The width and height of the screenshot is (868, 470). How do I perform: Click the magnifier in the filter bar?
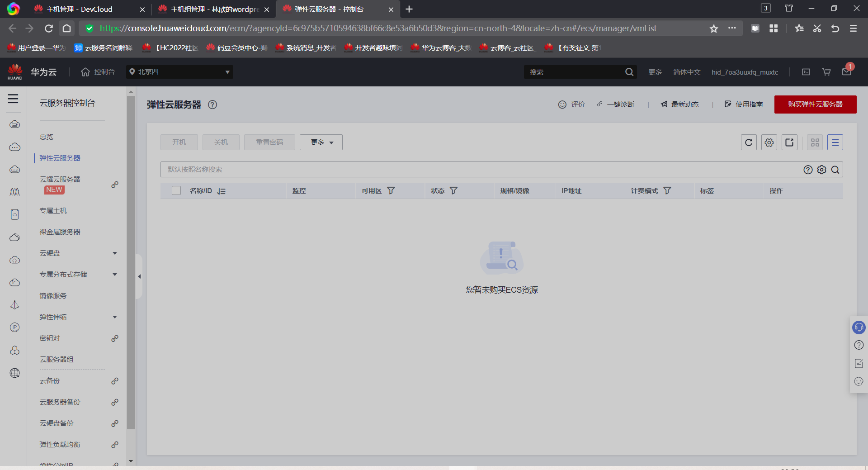point(835,170)
